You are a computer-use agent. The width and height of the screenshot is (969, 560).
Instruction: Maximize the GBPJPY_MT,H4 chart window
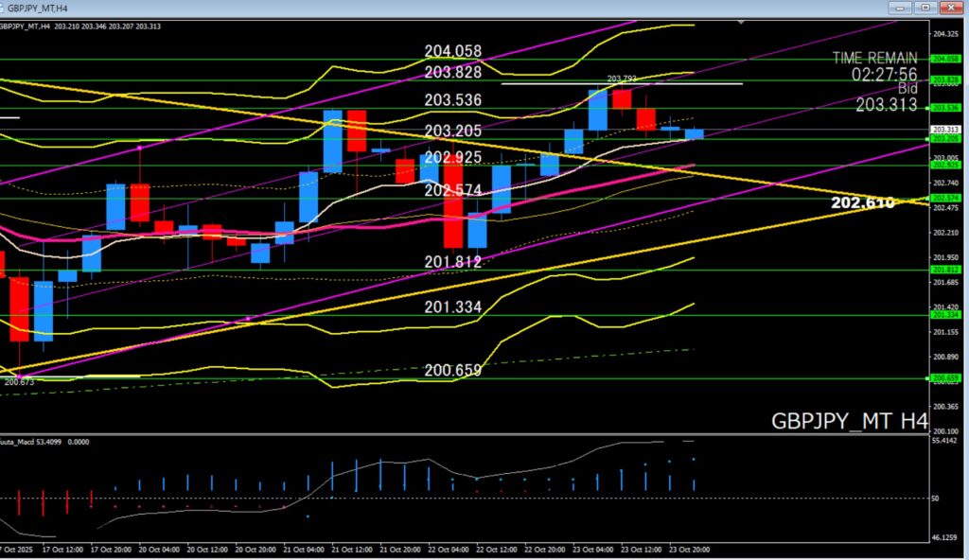[925, 8]
